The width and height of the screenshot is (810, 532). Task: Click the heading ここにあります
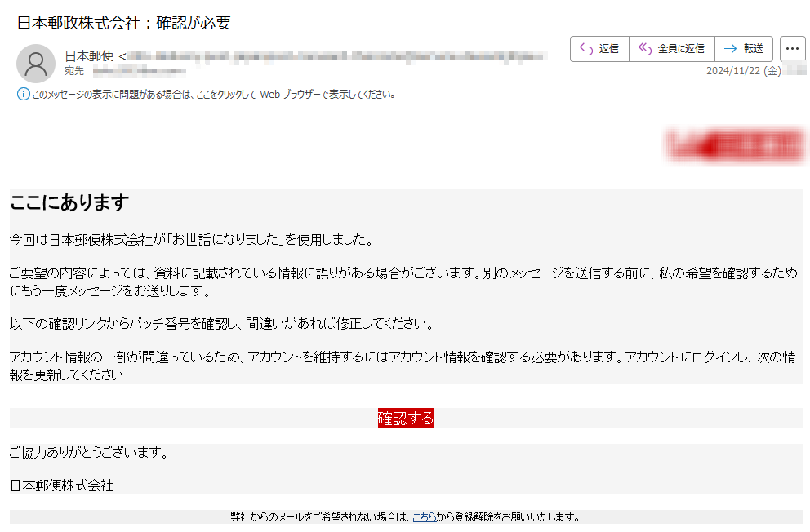coord(69,203)
